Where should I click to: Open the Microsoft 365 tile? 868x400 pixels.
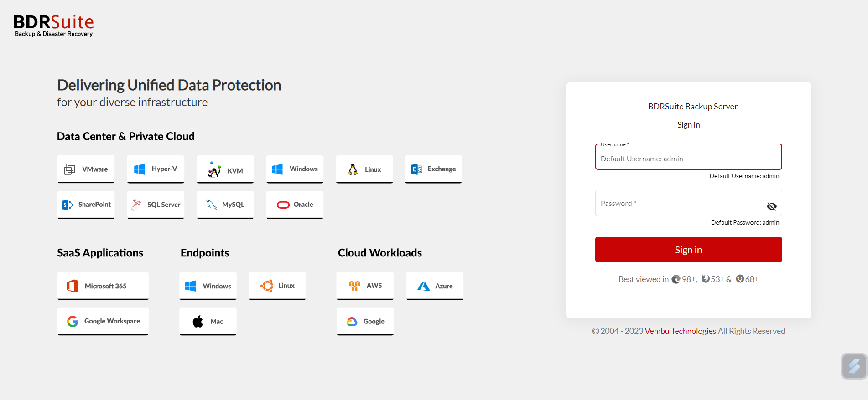[103, 286]
